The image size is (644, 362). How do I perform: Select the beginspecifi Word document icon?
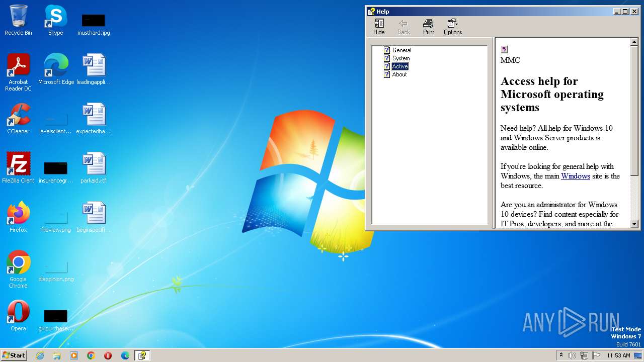click(94, 217)
